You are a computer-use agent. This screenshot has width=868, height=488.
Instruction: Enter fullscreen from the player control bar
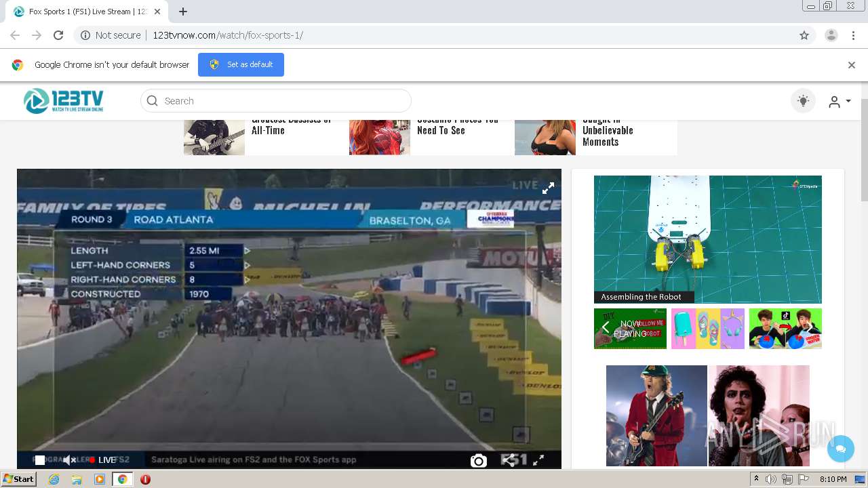[x=538, y=460]
